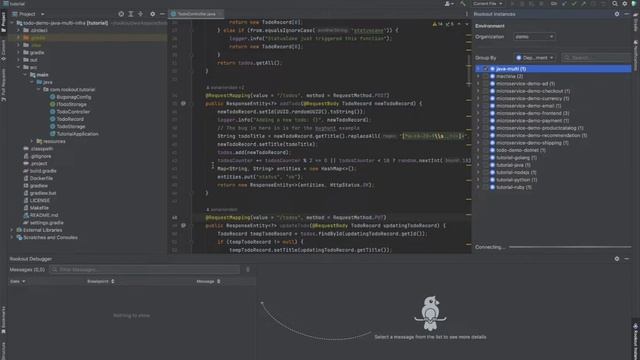640x360 pixels.
Task: Hide the Rookout Debugger panel
Action: (627, 259)
